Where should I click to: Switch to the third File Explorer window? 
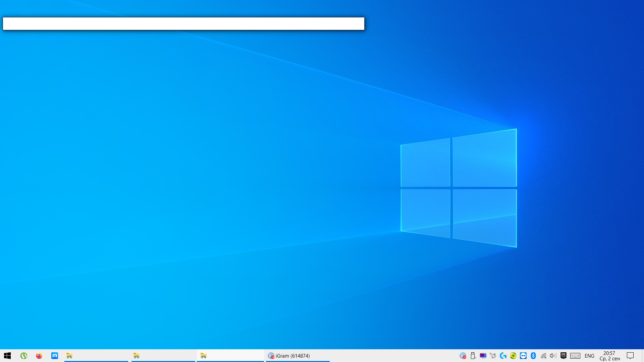tap(230, 356)
